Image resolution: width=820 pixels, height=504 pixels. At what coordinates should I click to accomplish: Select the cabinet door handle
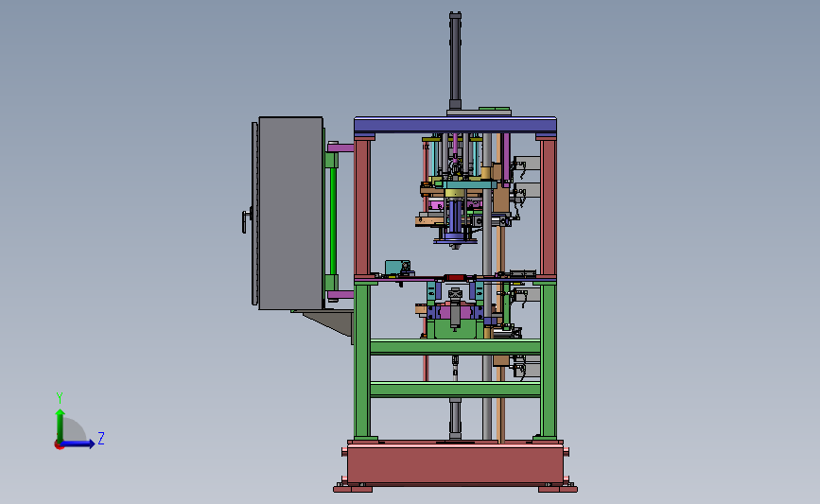click(x=245, y=221)
